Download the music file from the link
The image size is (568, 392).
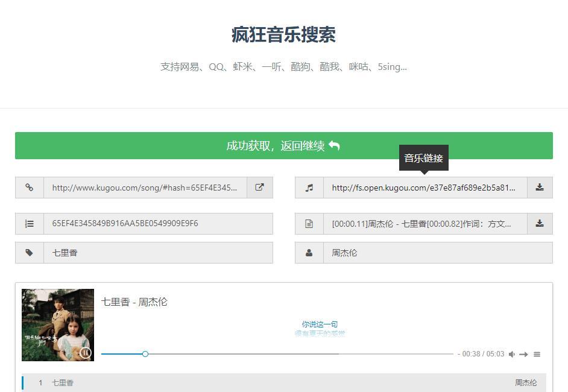point(540,188)
